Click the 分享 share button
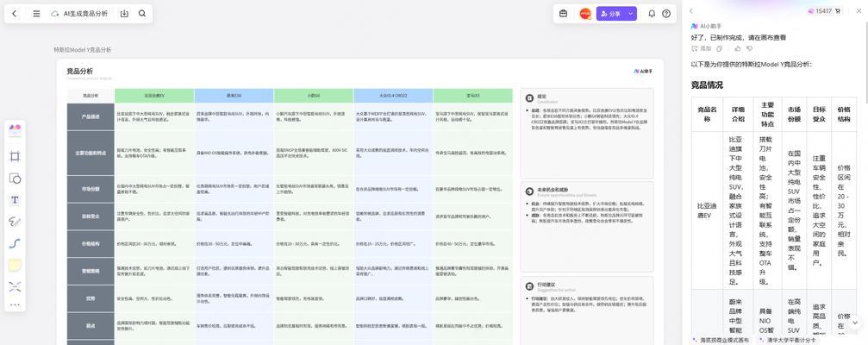This screenshot has height=345, width=868. (x=610, y=14)
